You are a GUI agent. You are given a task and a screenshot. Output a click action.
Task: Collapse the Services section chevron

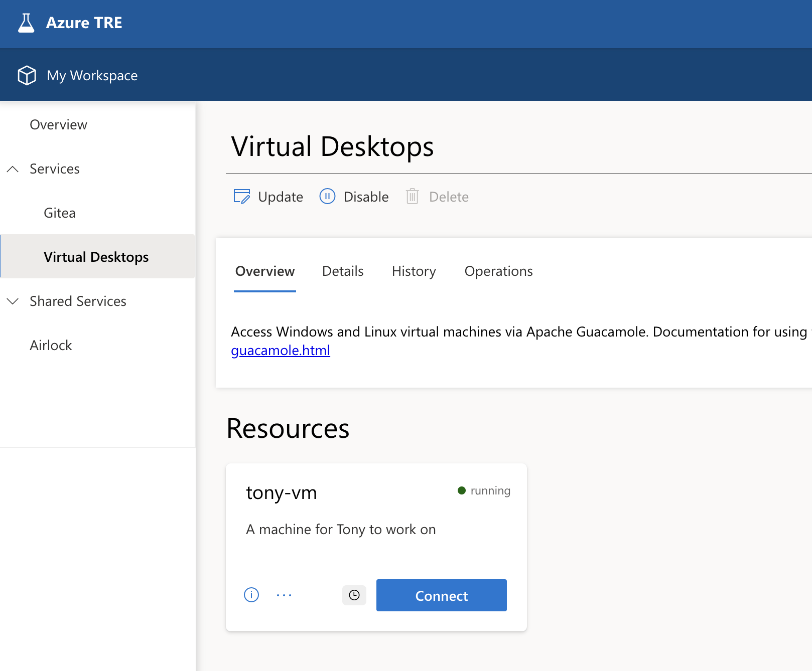pyautogui.click(x=13, y=169)
